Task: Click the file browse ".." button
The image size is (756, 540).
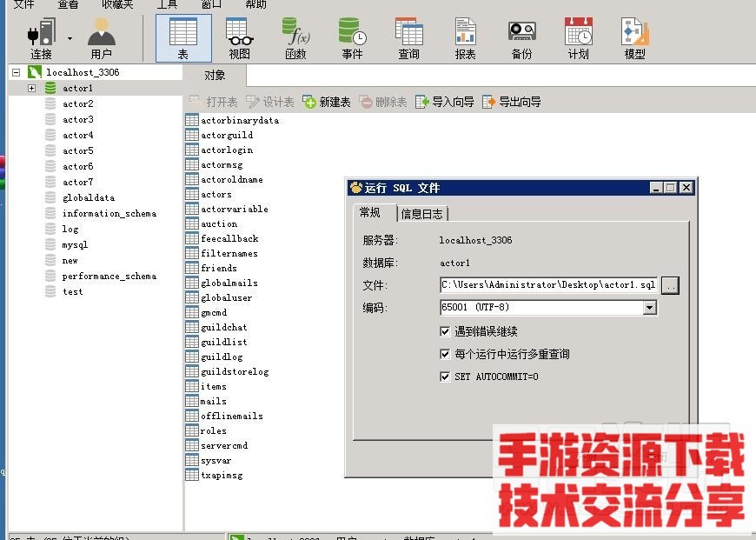Action: [670, 285]
